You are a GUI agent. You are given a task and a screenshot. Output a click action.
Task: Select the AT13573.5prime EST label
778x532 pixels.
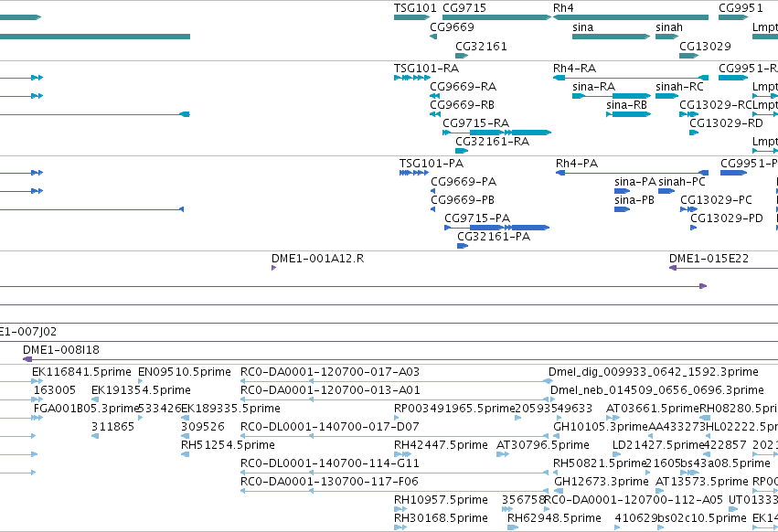(x=701, y=482)
